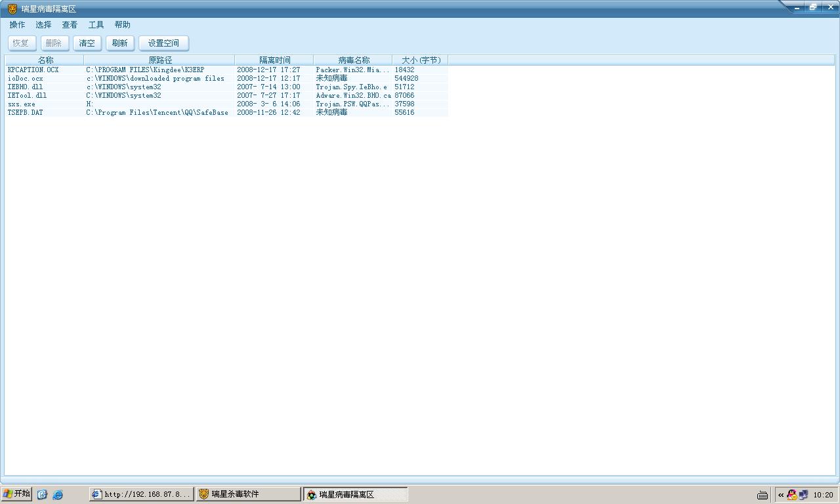Open the 设置空间 space settings button
840x504 pixels.
[163, 43]
